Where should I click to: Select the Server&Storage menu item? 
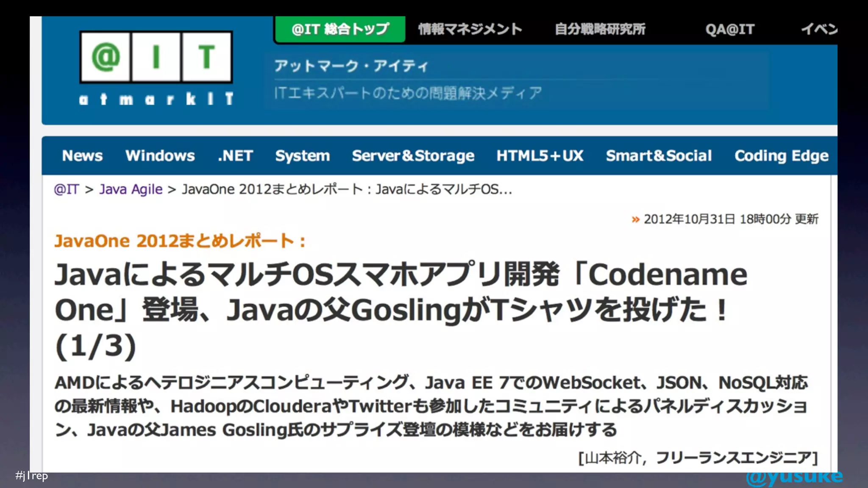pos(413,156)
